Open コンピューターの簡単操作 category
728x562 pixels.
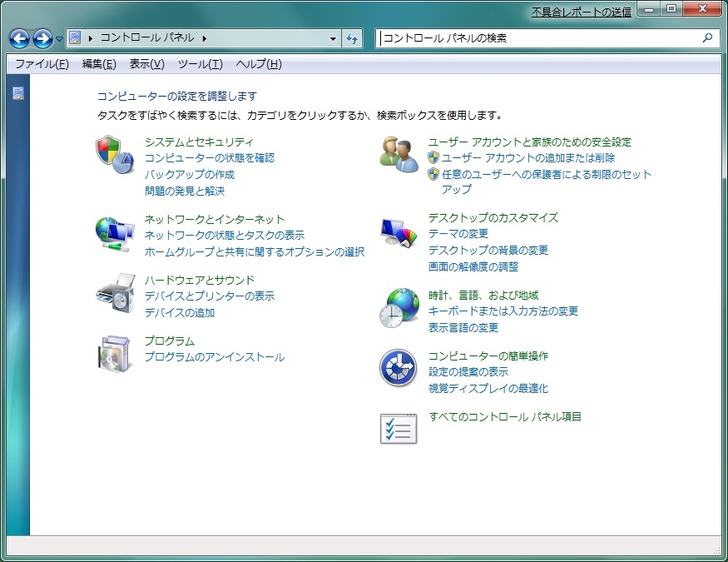tap(488, 356)
